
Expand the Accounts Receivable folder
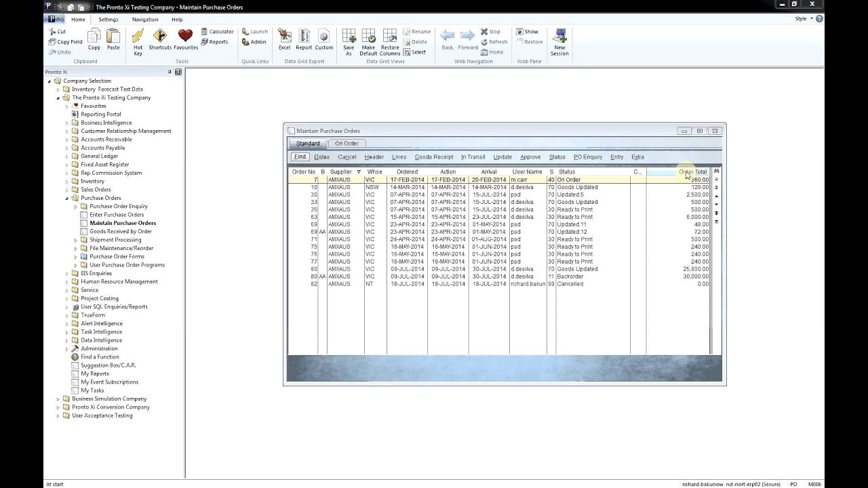66,140
